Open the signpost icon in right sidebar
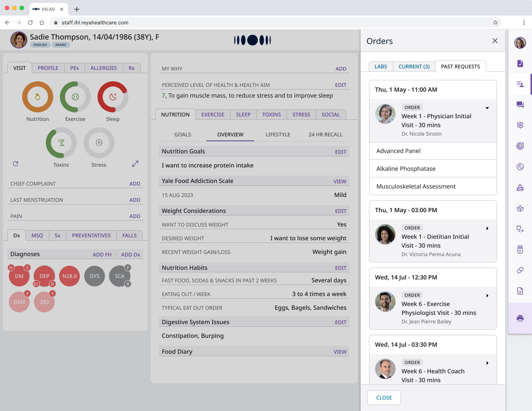532x411 pixels. (x=520, y=125)
